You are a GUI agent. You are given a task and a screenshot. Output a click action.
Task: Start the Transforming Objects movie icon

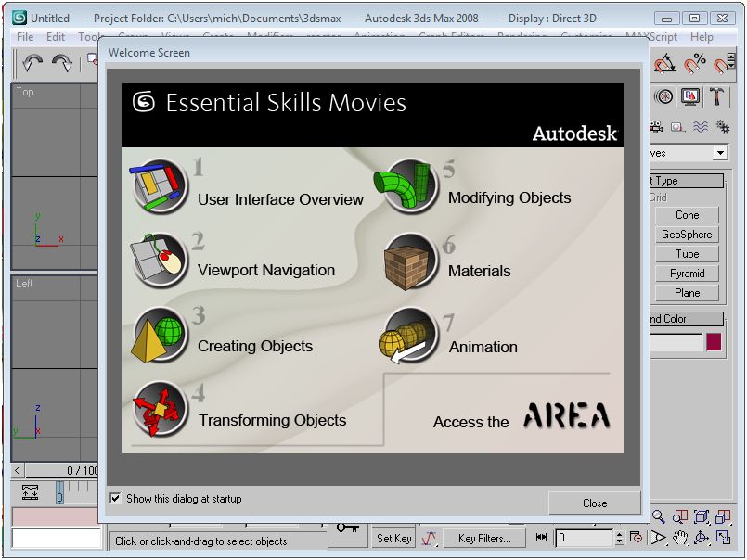click(x=159, y=410)
